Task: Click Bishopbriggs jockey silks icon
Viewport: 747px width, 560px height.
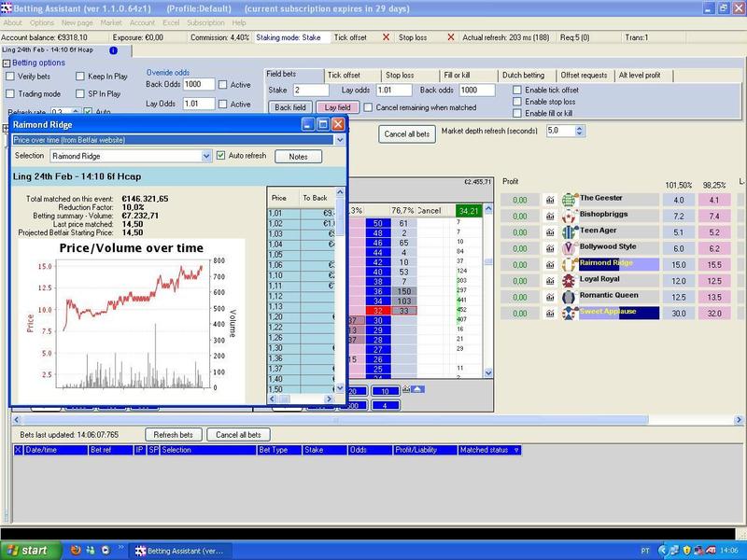Action: click(570, 217)
